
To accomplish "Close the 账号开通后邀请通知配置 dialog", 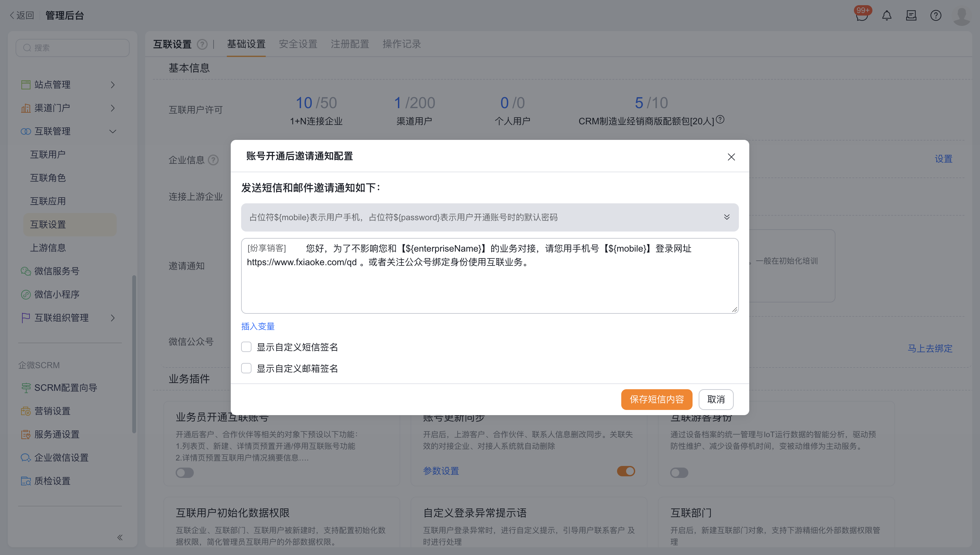I will click(x=731, y=157).
